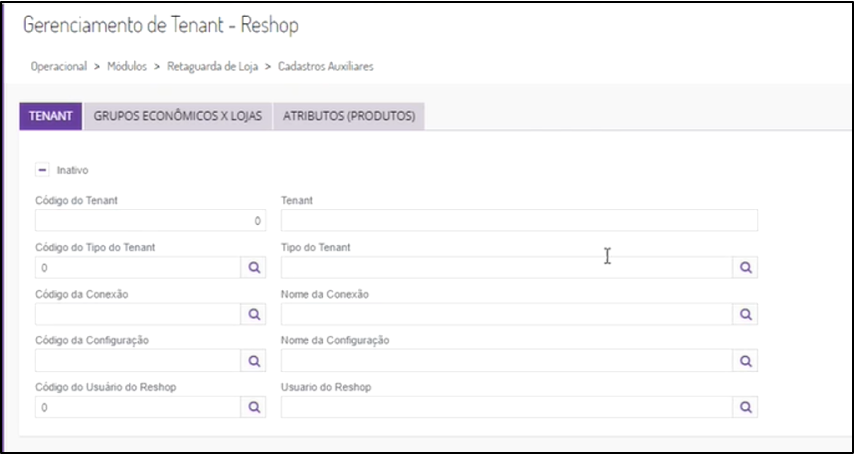The width and height of the screenshot is (854, 454).
Task: Switch to the TENANT tab
Action: click(51, 116)
